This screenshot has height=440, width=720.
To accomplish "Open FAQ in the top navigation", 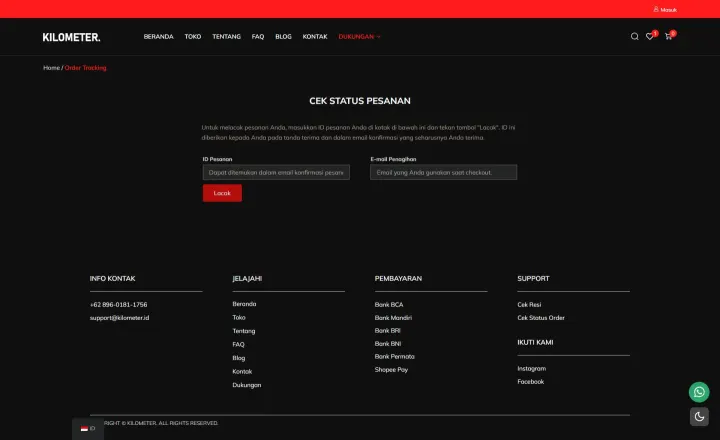I will [258, 37].
